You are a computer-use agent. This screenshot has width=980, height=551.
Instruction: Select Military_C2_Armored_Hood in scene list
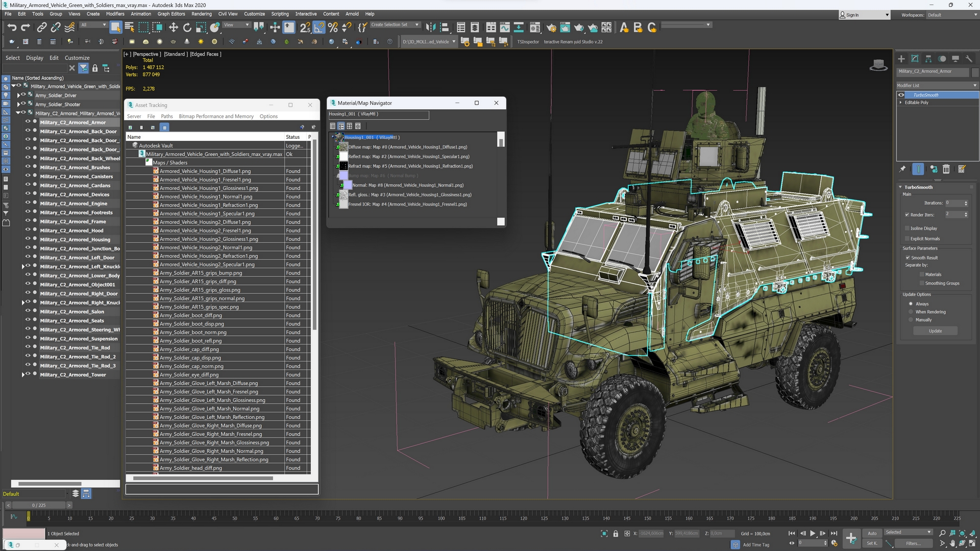71,231
